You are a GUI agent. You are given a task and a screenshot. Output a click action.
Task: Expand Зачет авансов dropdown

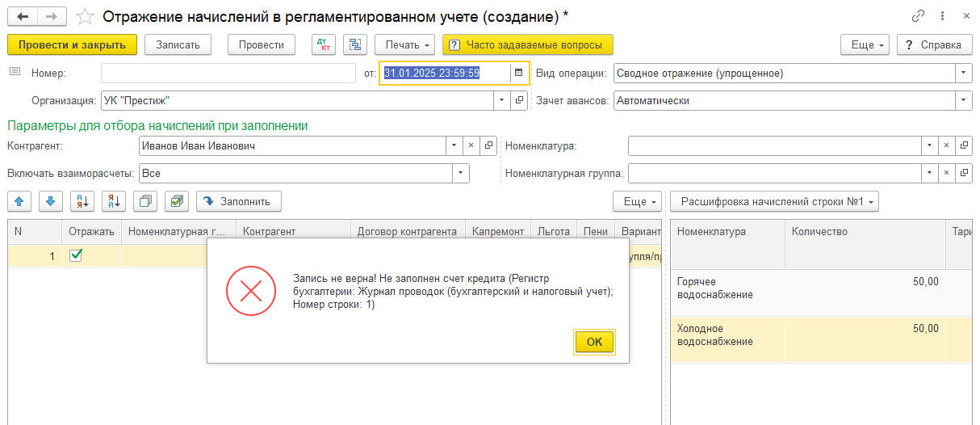coord(964,101)
